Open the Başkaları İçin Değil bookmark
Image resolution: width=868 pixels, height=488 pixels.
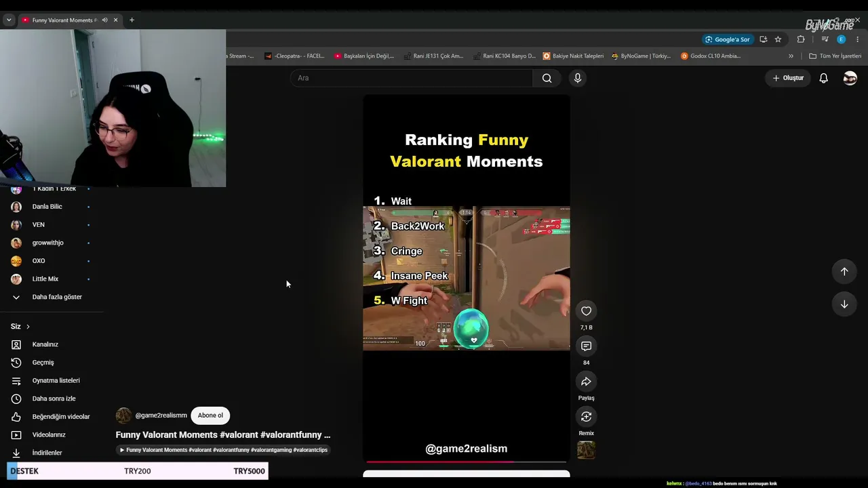pyautogui.click(x=364, y=56)
